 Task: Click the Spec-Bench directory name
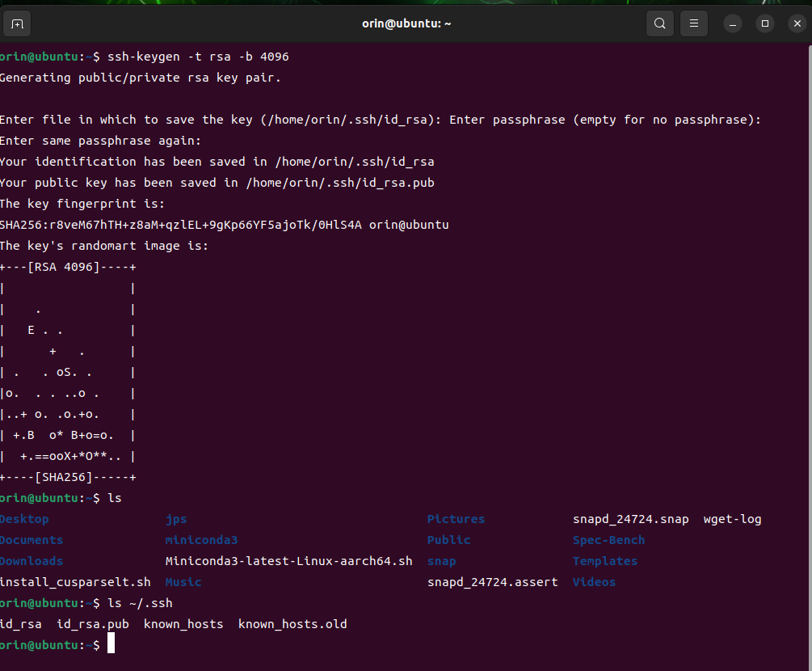tap(609, 540)
